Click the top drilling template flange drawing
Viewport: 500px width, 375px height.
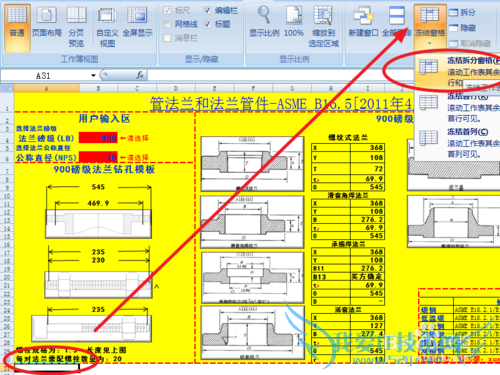(x=98, y=223)
